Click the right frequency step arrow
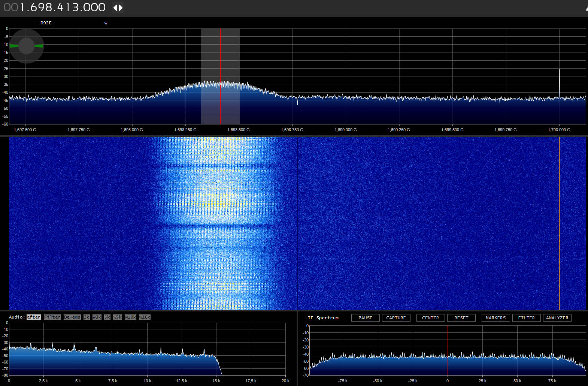 121,8
